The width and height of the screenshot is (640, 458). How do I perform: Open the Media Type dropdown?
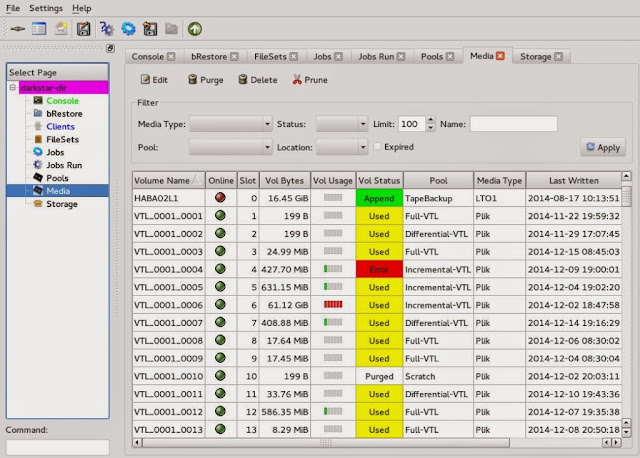pyautogui.click(x=231, y=124)
